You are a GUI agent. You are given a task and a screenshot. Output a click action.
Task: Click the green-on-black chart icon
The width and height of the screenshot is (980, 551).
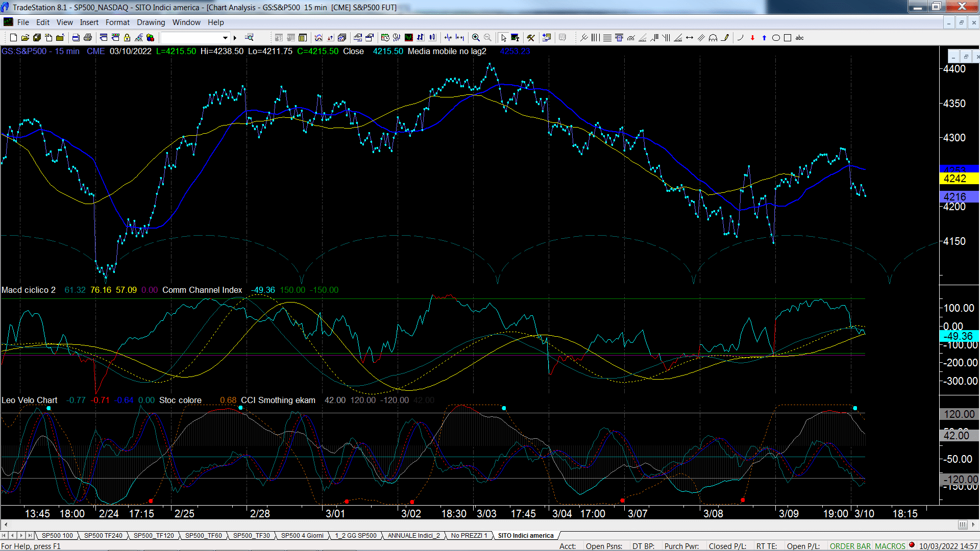pyautogui.click(x=409, y=38)
